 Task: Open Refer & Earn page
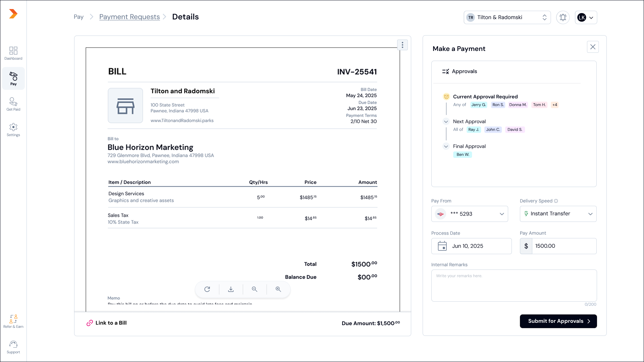pos(13,321)
